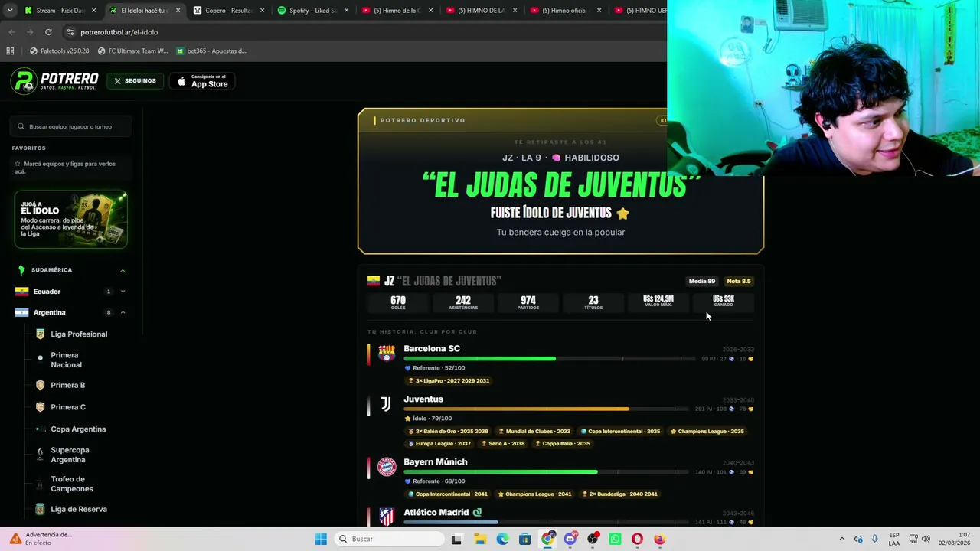This screenshot has width=980, height=551.
Task: Select Trofeo de Campeones in the sidebar
Action: point(72,484)
